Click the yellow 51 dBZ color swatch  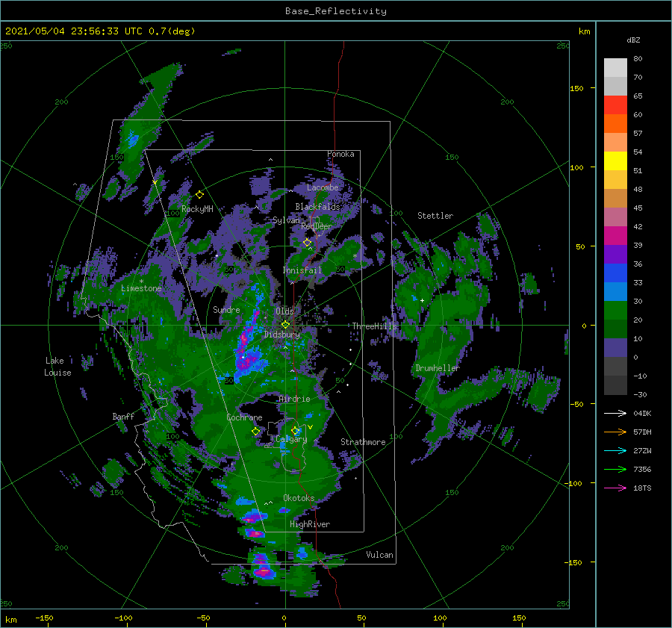click(x=615, y=161)
